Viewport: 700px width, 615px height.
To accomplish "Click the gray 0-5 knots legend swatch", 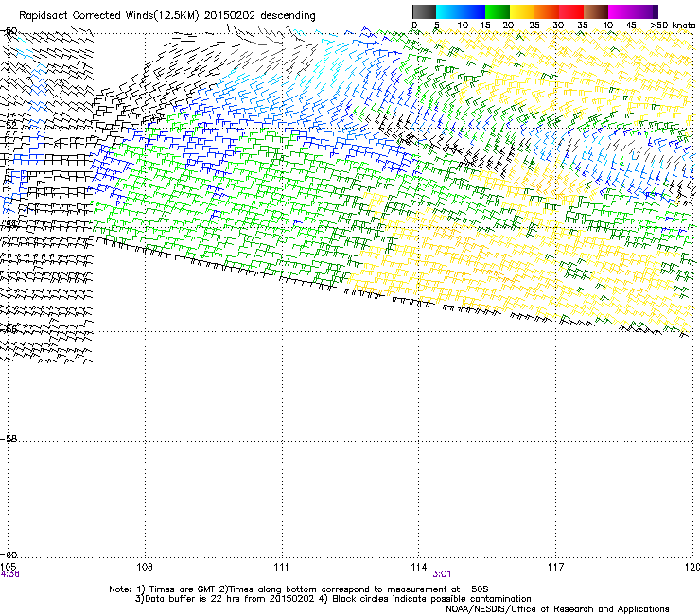I will [x=424, y=11].
